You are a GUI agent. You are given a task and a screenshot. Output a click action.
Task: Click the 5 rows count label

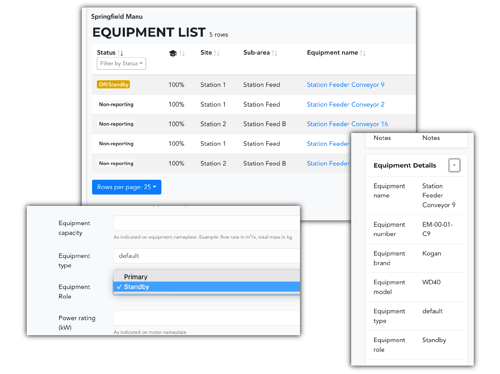[219, 35]
